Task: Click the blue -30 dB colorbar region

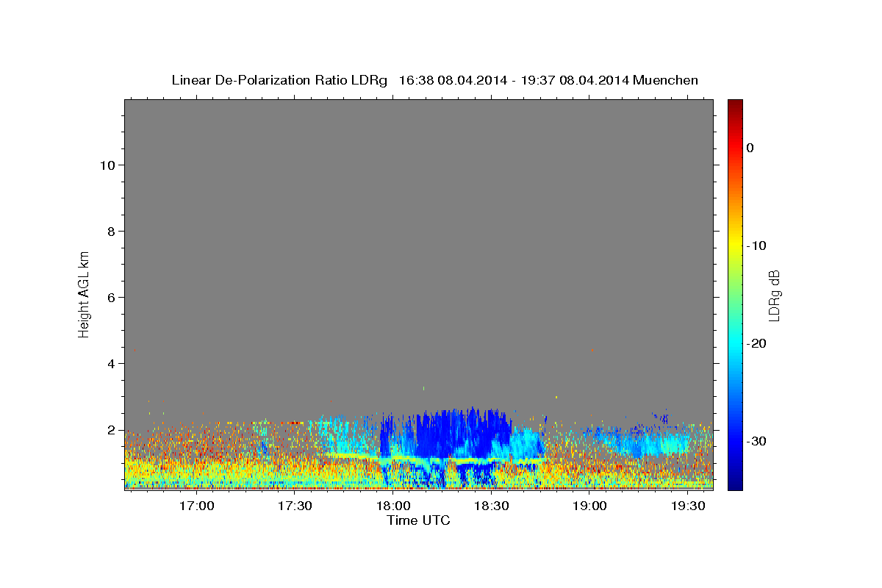Action: point(735,441)
